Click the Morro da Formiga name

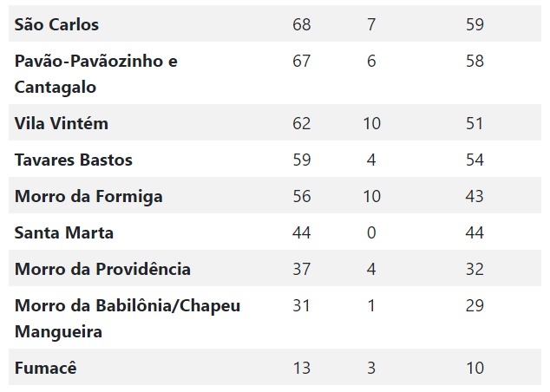88,196
